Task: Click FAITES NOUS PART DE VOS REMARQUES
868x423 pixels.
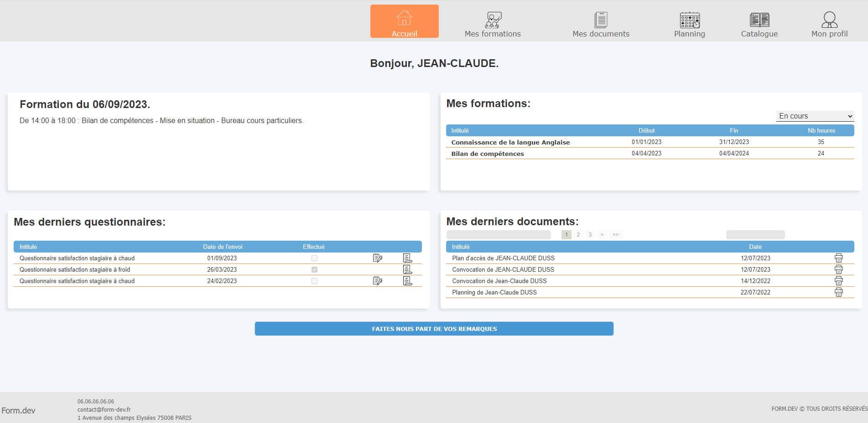Action: (x=434, y=328)
